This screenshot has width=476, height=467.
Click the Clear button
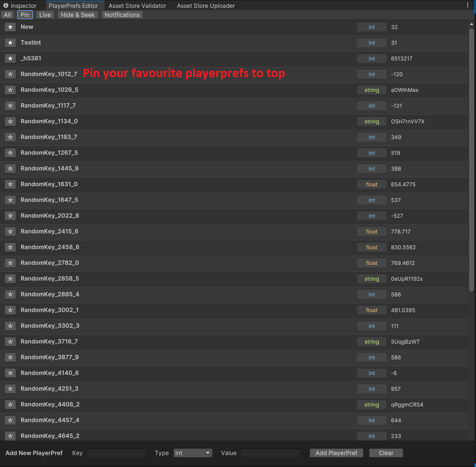coord(386,453)
